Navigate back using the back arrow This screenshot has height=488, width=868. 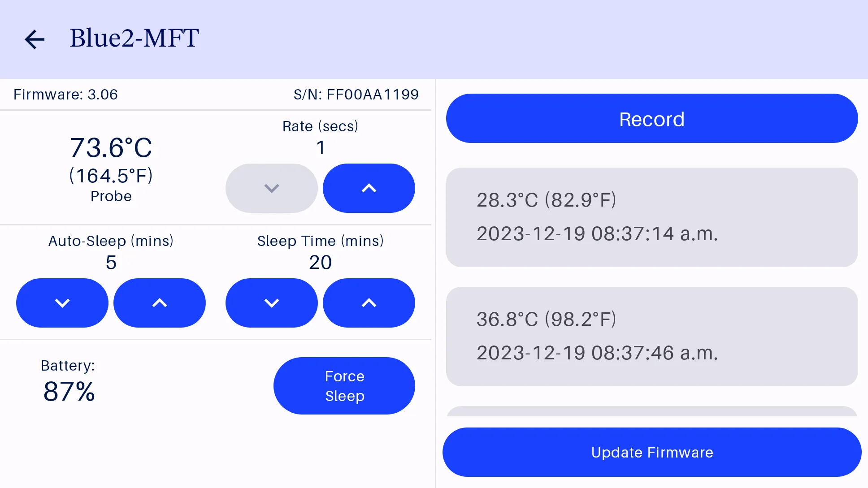pyautogui.click(x=35, y=38)
